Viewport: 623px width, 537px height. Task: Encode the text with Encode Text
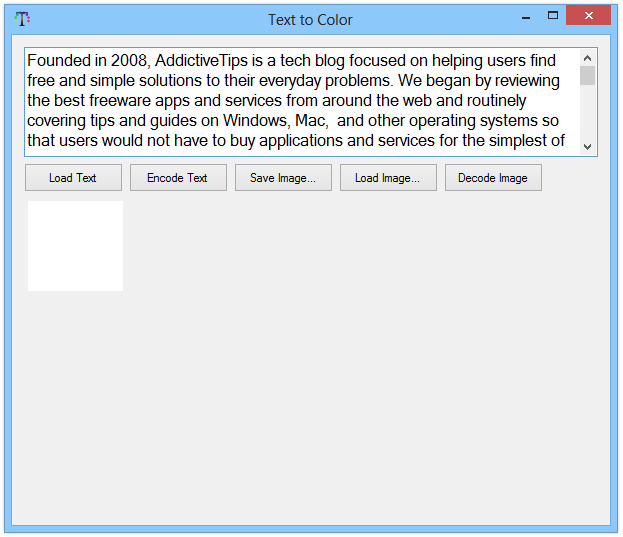click(x=178, y=178)
